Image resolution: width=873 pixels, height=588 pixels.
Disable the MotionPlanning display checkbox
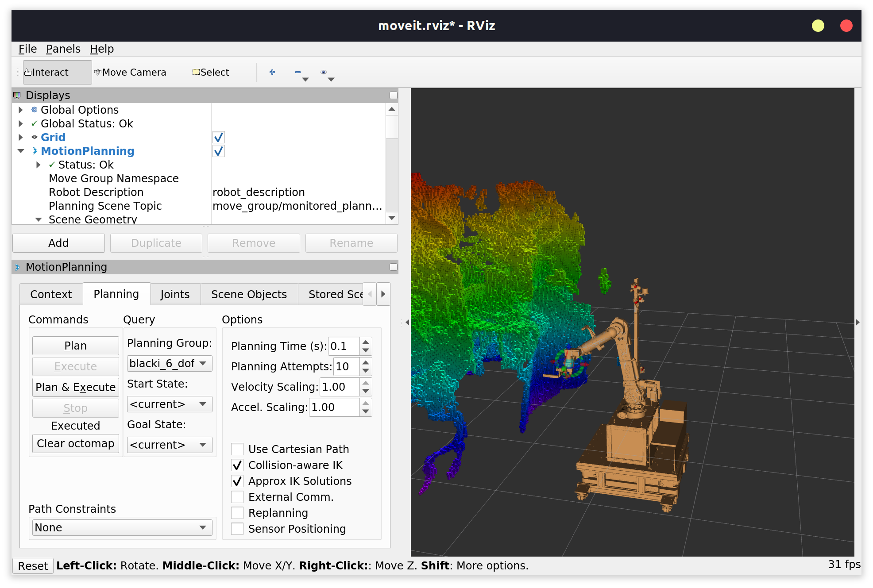tap(218, 151)
